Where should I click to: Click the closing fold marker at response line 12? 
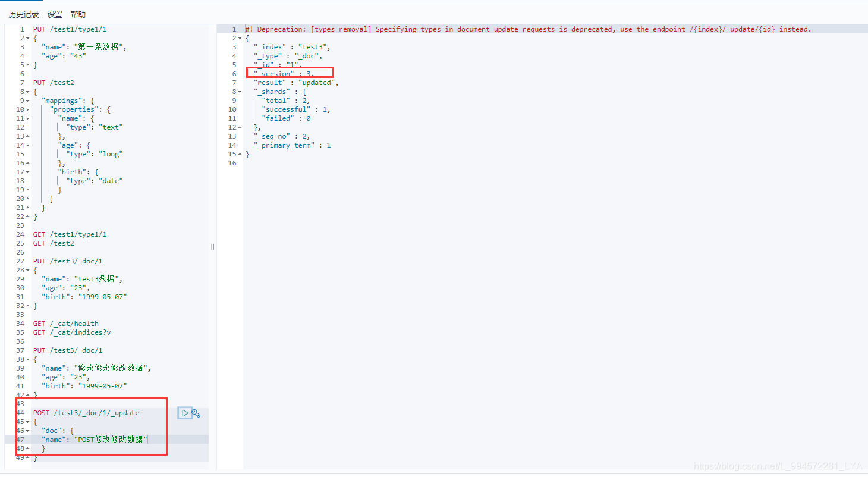240,128
